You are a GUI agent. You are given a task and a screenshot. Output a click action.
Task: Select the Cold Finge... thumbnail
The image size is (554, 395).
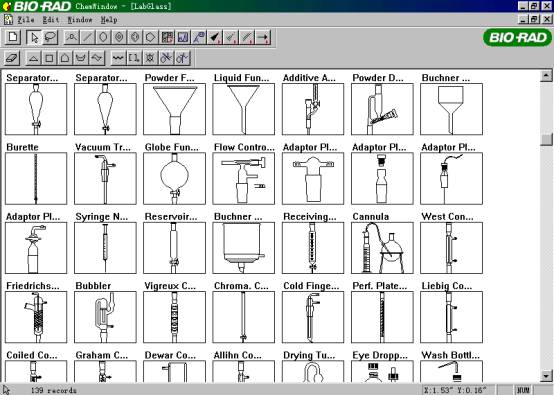(x=313, y=317)
